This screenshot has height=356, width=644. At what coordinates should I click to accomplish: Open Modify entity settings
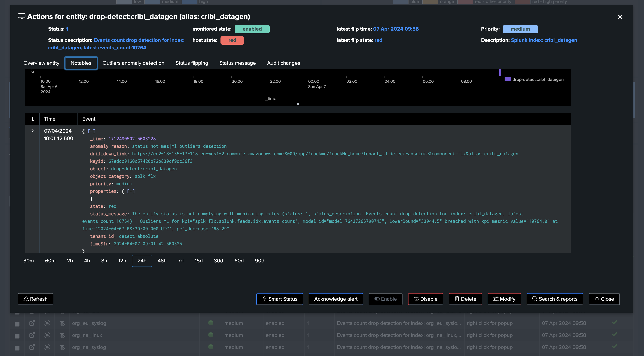(504, 299)
